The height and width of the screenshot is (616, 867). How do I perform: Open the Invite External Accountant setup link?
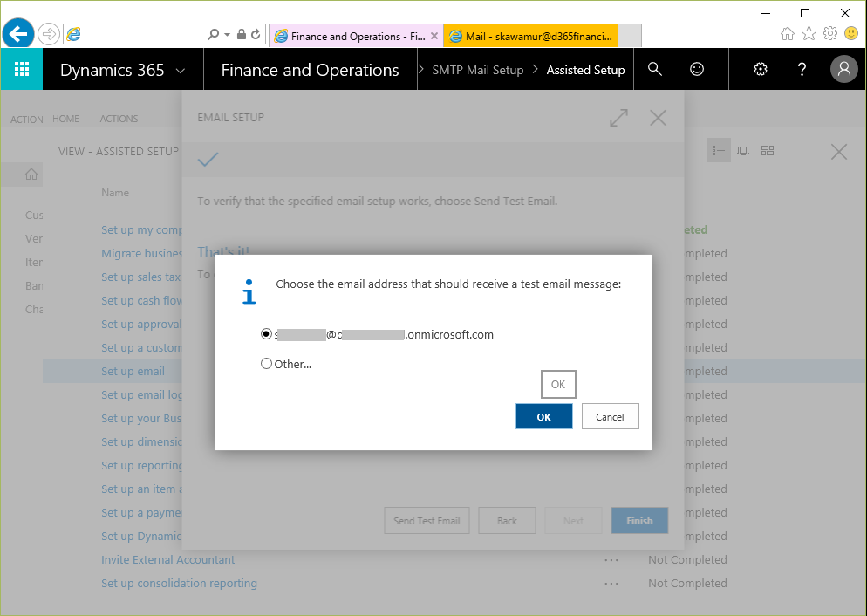click(x=168, y=559)
